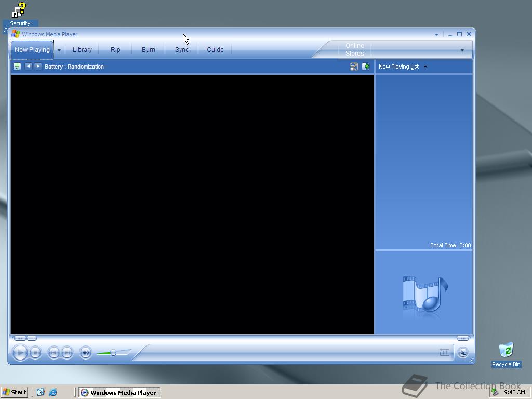Screen dimensions: 532x399
Task: Click the fast forward button right of seek bar
Action: coord(463,338)
